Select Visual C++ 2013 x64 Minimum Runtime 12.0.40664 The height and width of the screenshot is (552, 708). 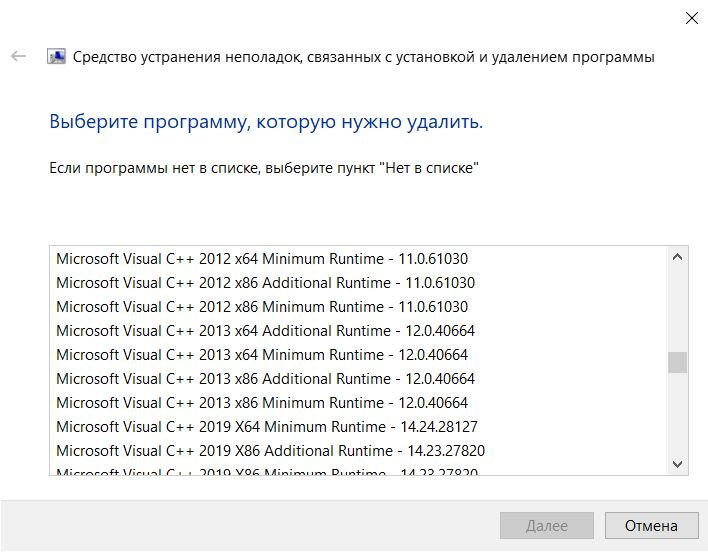(x=359, y=354)
